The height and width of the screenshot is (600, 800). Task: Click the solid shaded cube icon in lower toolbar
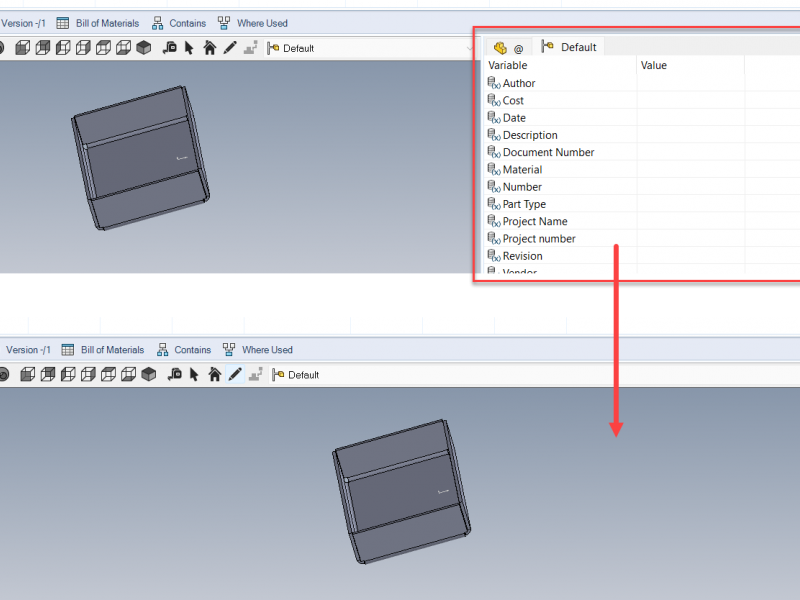pos(149,375)
